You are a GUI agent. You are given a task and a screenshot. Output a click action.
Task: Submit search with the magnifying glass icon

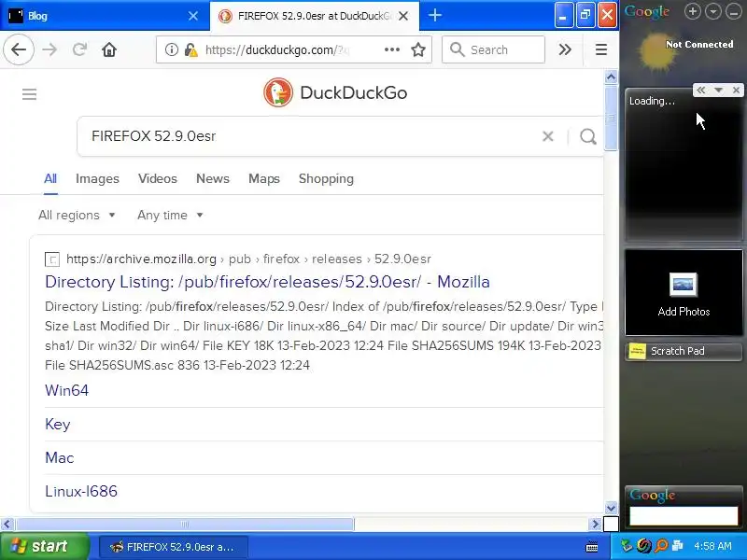[588, 136]
